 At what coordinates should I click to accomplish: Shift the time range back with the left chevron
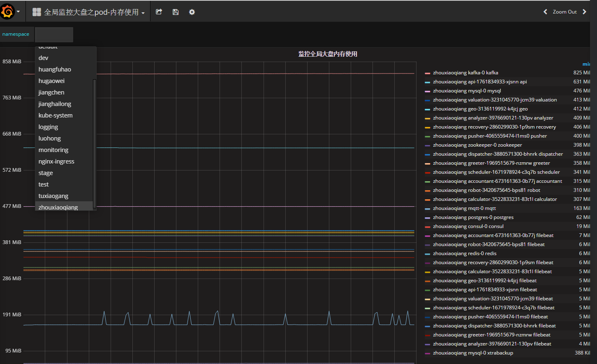pos(545,12)
